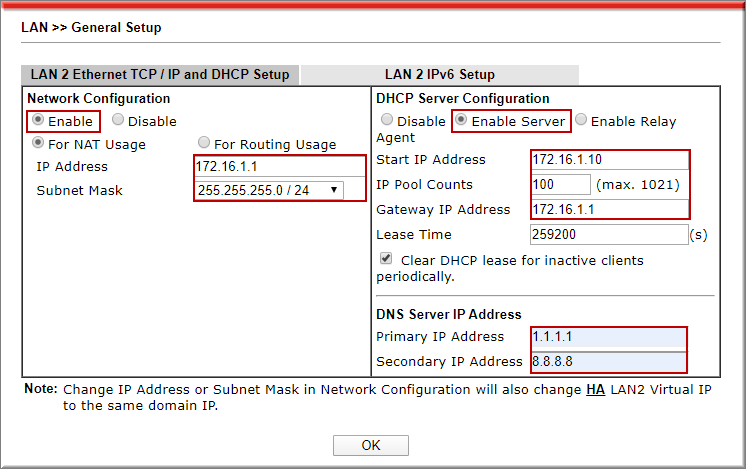Click the Lease Time input box
746x469 pixels.
click(x=608, y=234)
